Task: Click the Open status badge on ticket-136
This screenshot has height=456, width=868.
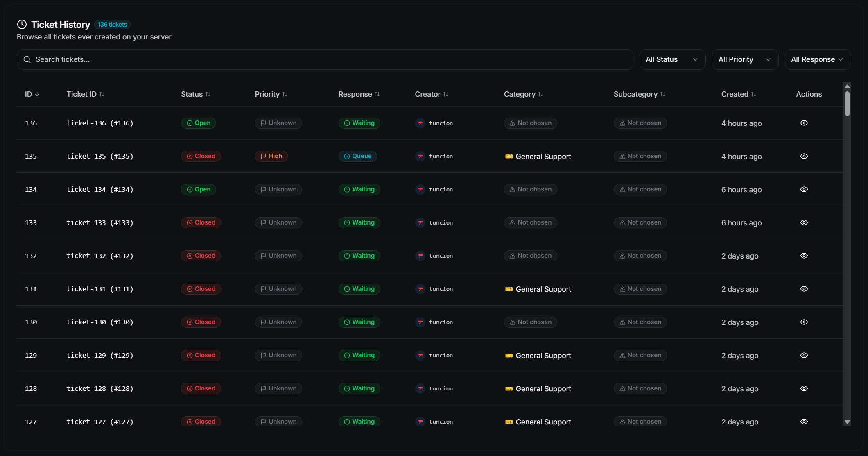Action: [198, 123]
